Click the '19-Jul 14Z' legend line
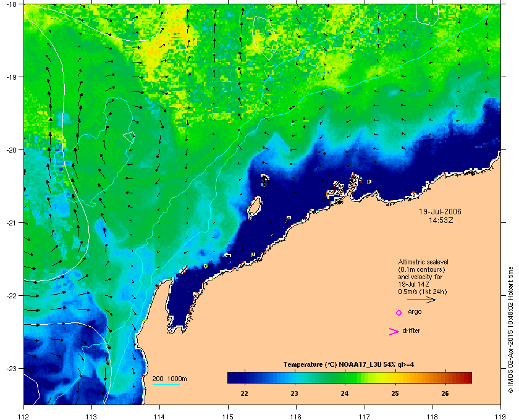This screenshot has height=420, width=519. point(413,284)
